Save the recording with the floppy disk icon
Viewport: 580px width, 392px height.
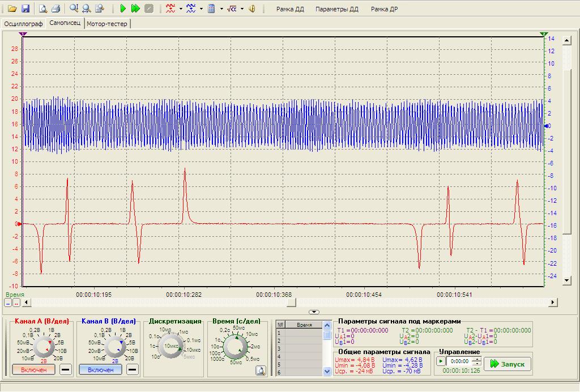25,8
